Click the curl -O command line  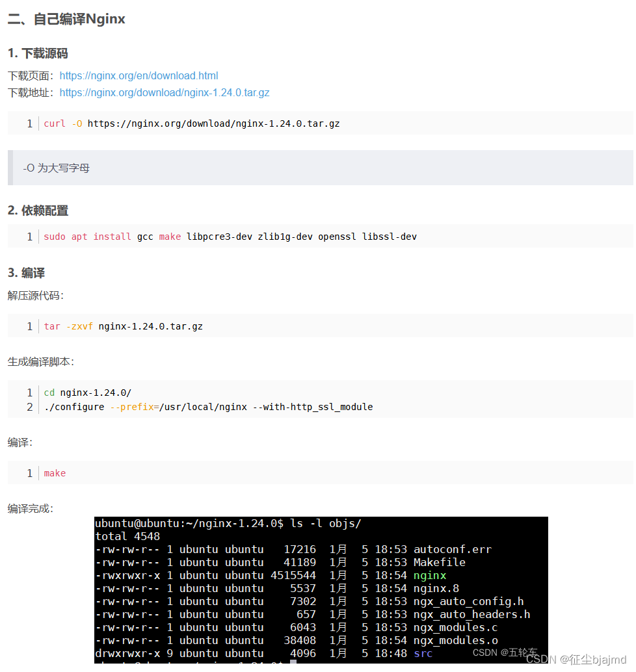click(192, 123)
